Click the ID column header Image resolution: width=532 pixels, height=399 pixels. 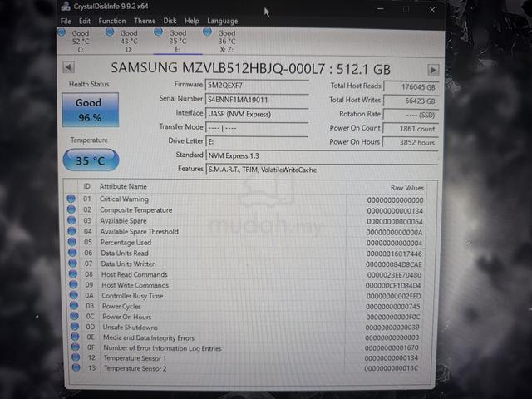86,186
